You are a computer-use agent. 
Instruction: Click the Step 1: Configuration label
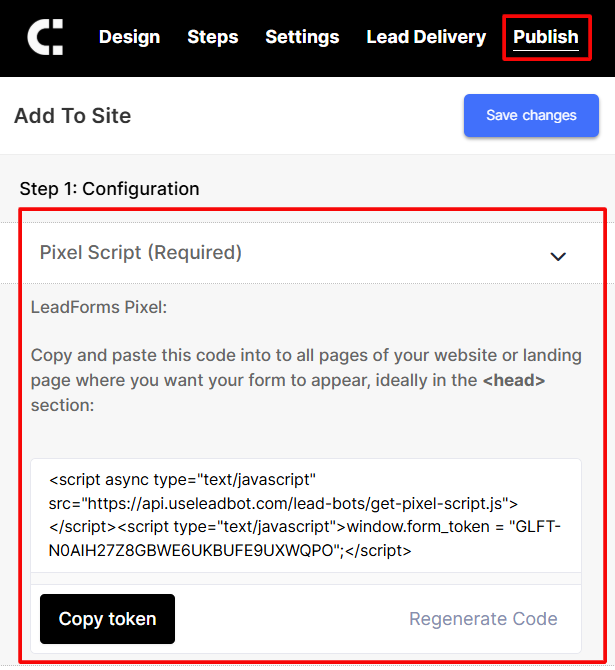pos(109,189)
